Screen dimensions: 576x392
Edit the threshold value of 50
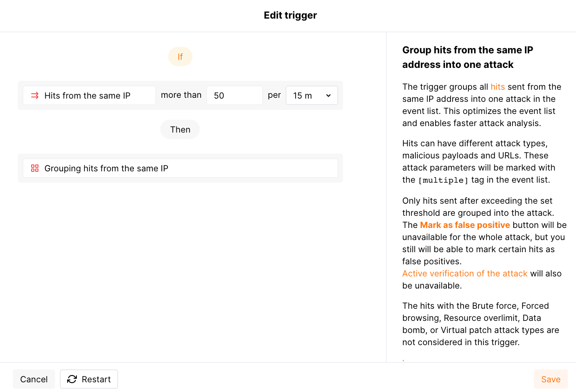tap(234, 95)
